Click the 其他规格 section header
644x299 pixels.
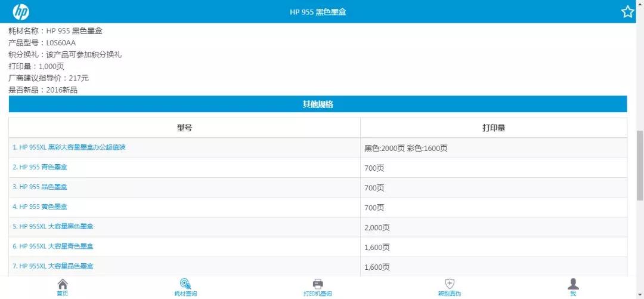pyautogui.click(x=318, y=104)
